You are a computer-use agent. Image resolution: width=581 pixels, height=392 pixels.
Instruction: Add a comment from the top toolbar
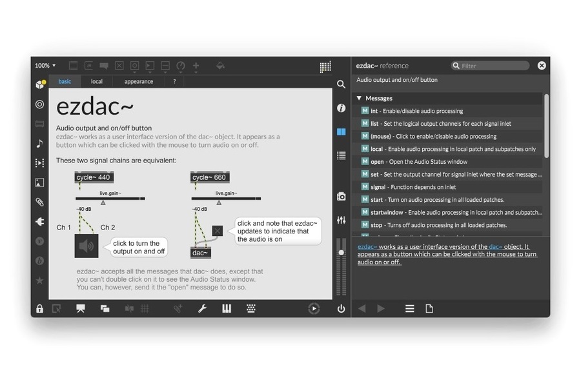[x=104, y=66]
